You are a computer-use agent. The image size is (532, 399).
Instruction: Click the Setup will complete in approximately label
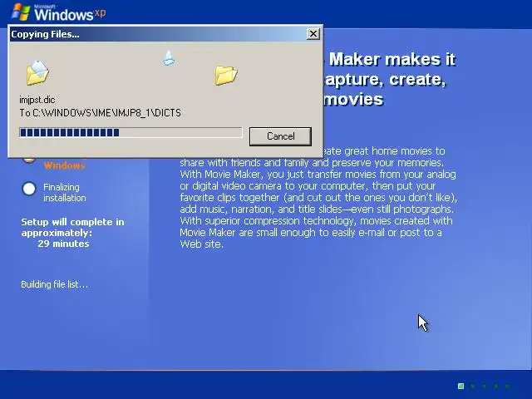pyautogui.click(x=72, y=227)
